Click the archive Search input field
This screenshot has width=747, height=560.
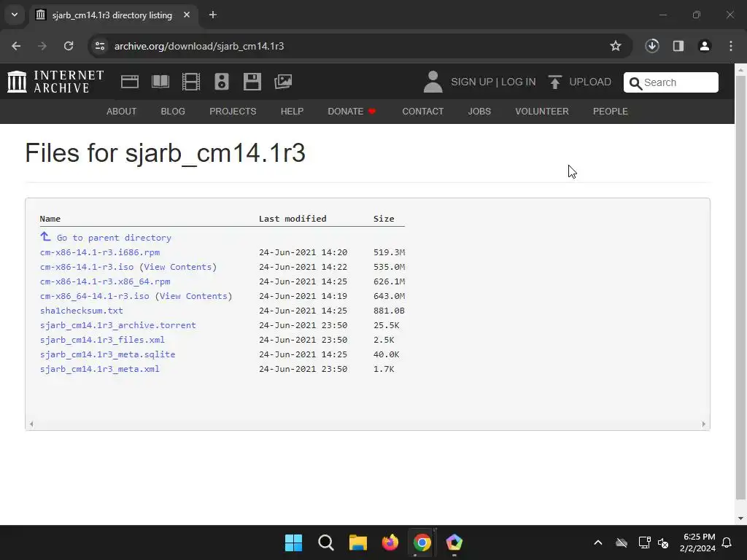(671, 82)
